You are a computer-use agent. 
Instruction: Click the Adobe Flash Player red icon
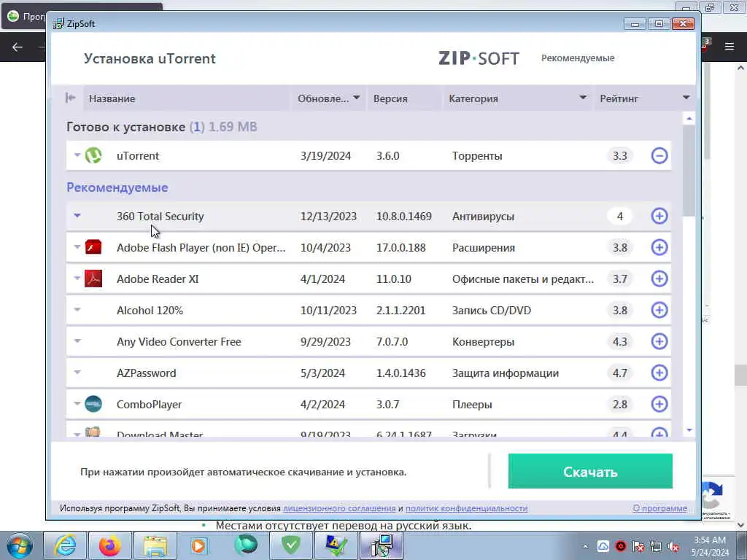coord(93,247)
